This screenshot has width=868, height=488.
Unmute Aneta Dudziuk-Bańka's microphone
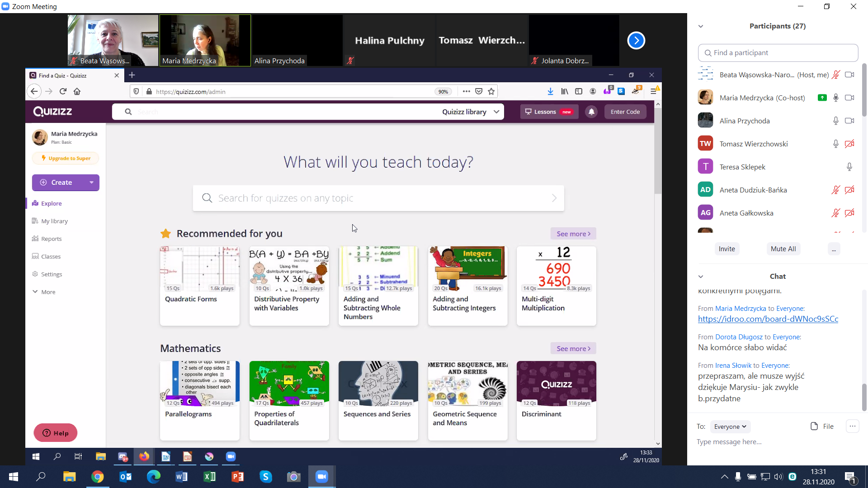[835, 190]
